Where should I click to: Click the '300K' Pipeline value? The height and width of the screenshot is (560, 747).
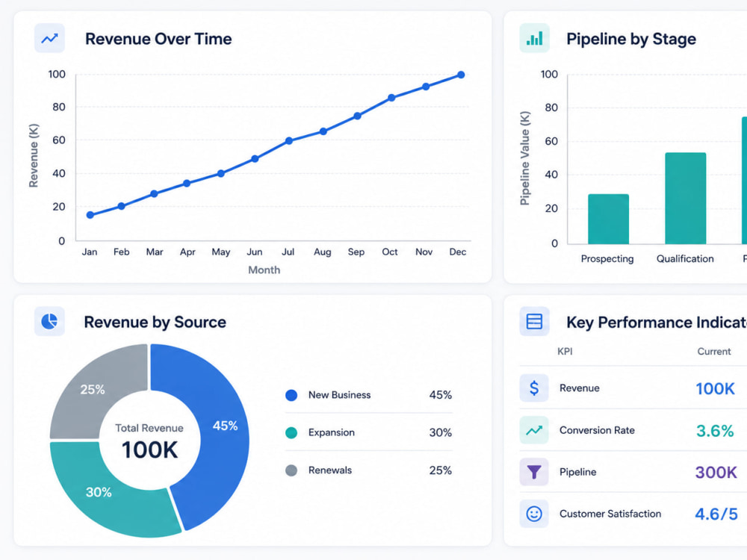(x=716, y=473)
